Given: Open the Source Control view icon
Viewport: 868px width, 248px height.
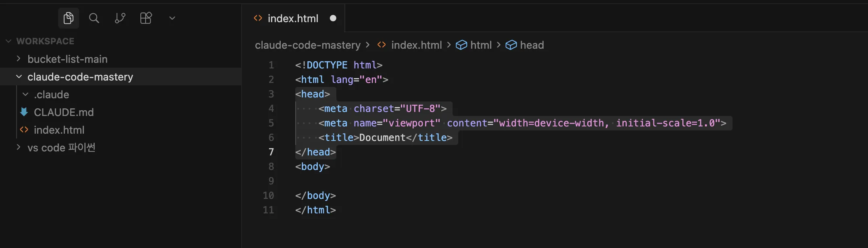Looking at the screenshot, I should (x=120, y=18).
